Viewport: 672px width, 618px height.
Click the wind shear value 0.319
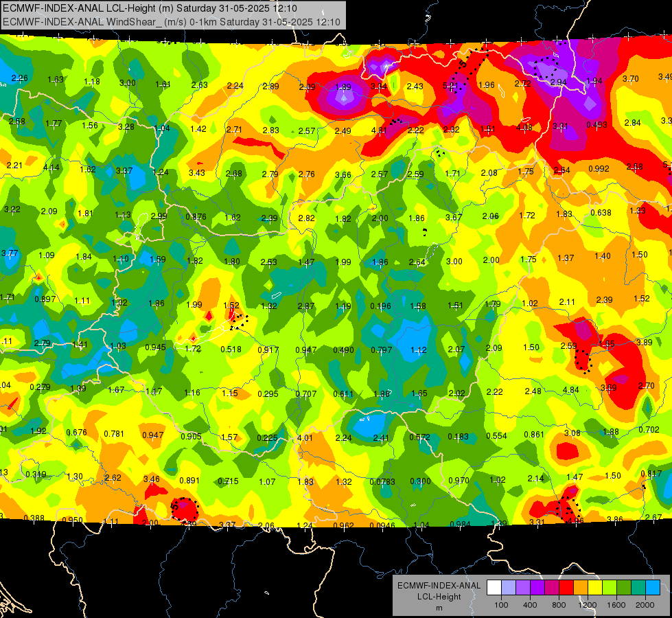pyautogui.click(x=36, y=474)
